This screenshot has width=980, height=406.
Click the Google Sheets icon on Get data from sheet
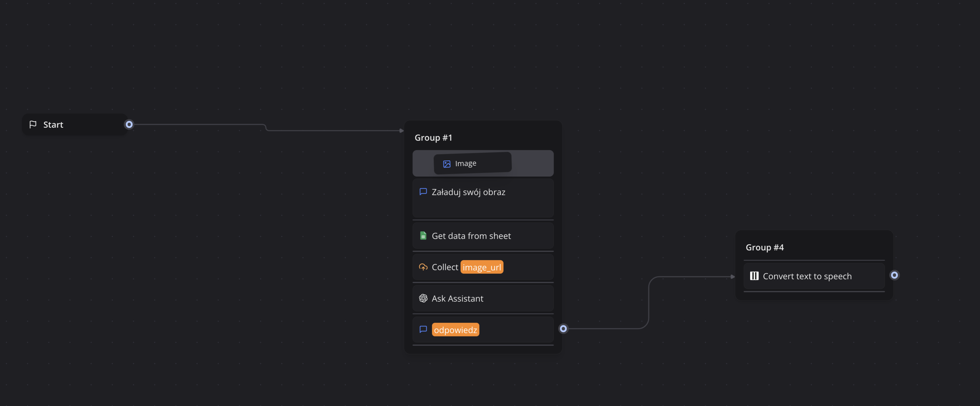[x=423, y=236]
